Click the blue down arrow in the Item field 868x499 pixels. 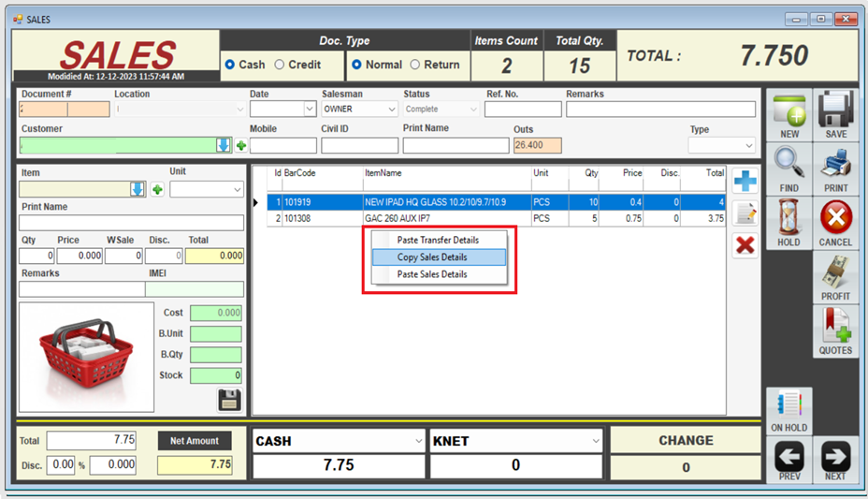tap(137, 189)
